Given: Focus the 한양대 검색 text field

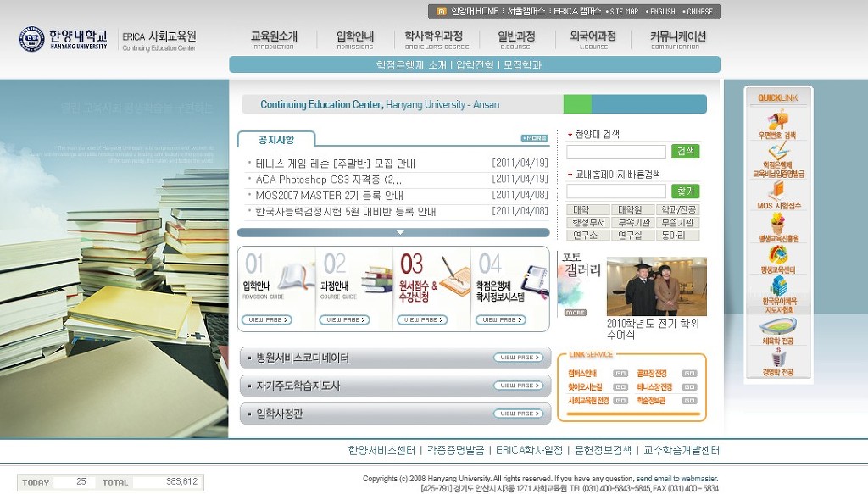Looking at the screenshot, I should point(615,152).
